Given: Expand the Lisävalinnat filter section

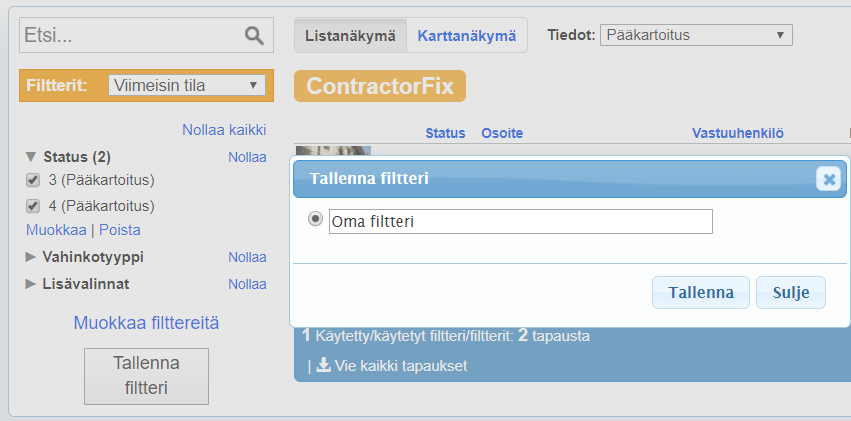Looking at the screenshot, I should 31,284.
